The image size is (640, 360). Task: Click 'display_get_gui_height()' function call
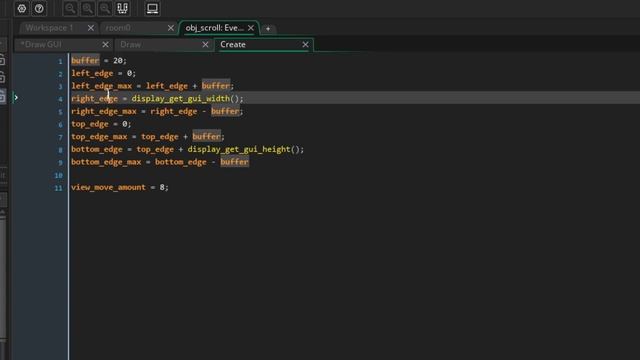(x=244, y=149)
